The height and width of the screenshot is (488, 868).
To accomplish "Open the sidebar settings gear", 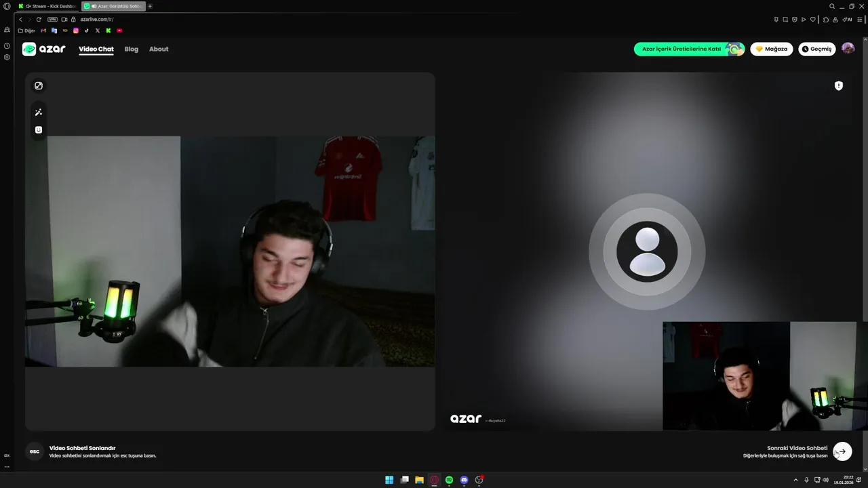I will pos(7,57).
